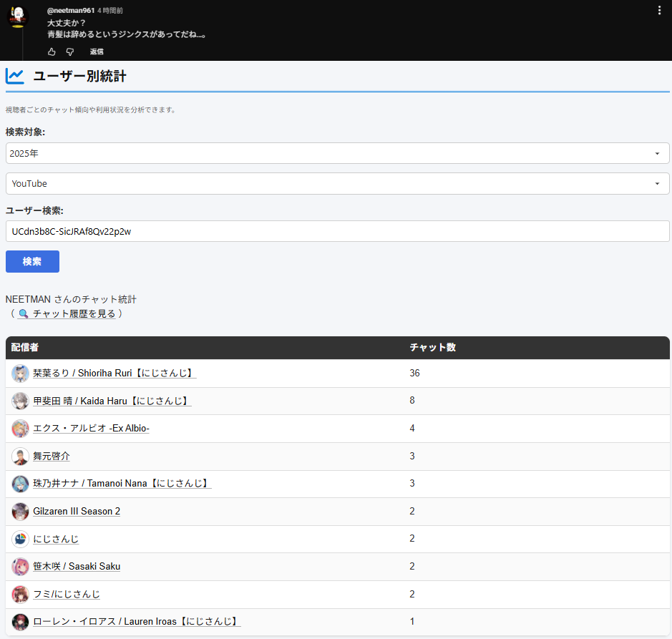
Task: Like the neetman961 comment with thumbs up
Action: point(52,52)
